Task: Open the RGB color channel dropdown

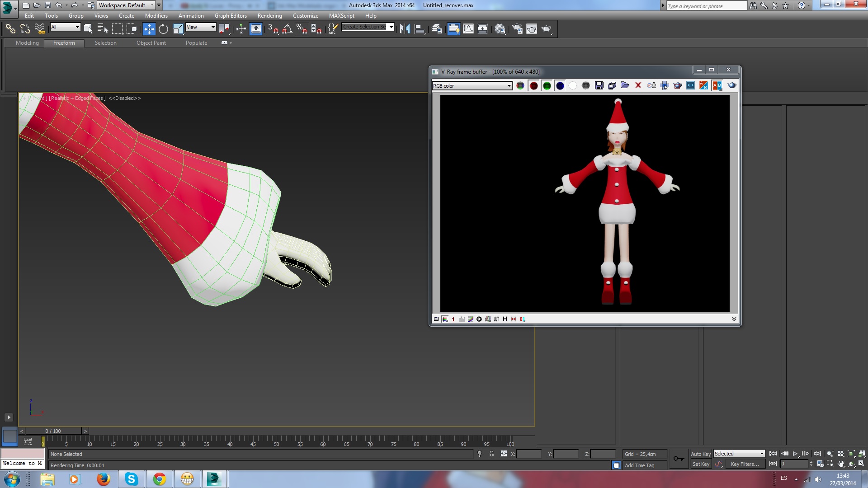Action: (x=472, y=86)
